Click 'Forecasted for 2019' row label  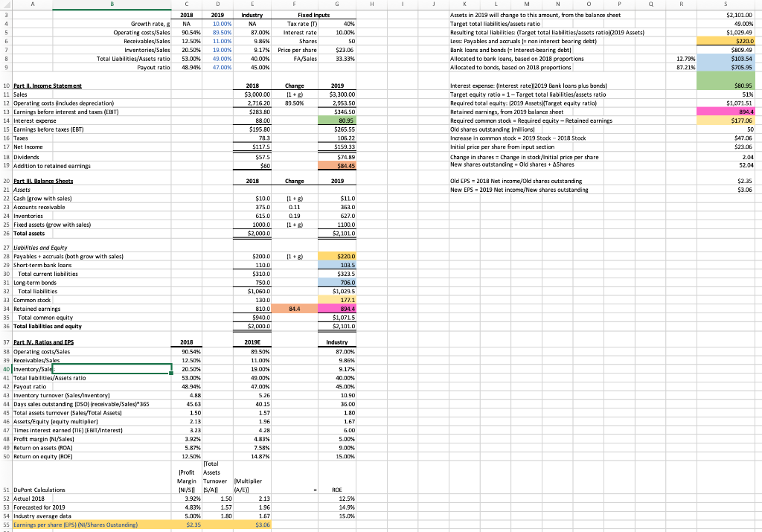tap(39, 507)
